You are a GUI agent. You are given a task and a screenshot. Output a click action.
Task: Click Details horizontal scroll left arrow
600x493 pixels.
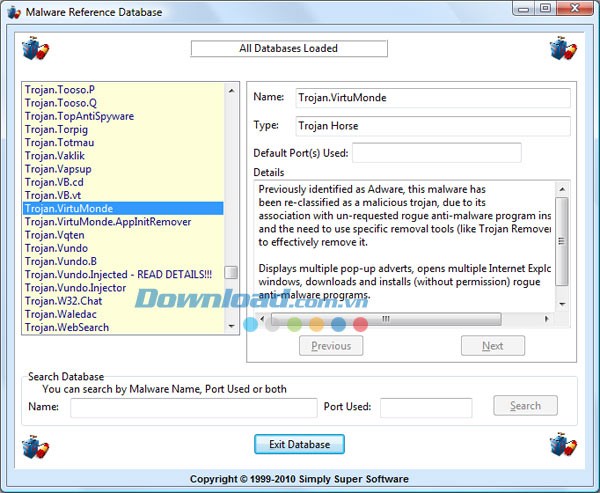pos(262,318)
